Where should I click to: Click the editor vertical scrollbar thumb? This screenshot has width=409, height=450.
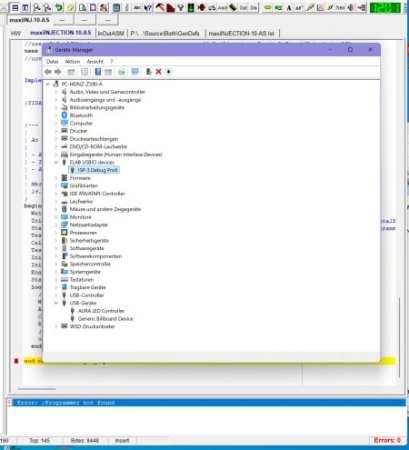[x=399, y=337]
